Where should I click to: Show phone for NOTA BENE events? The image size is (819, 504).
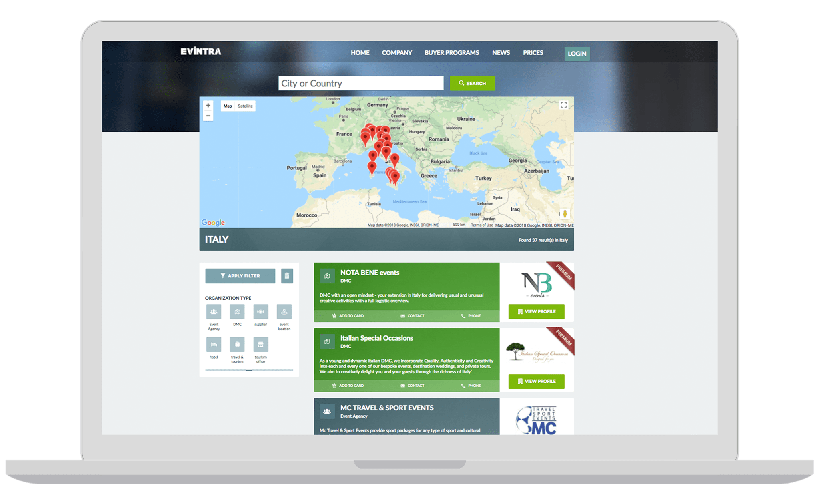tap(471, 316)
